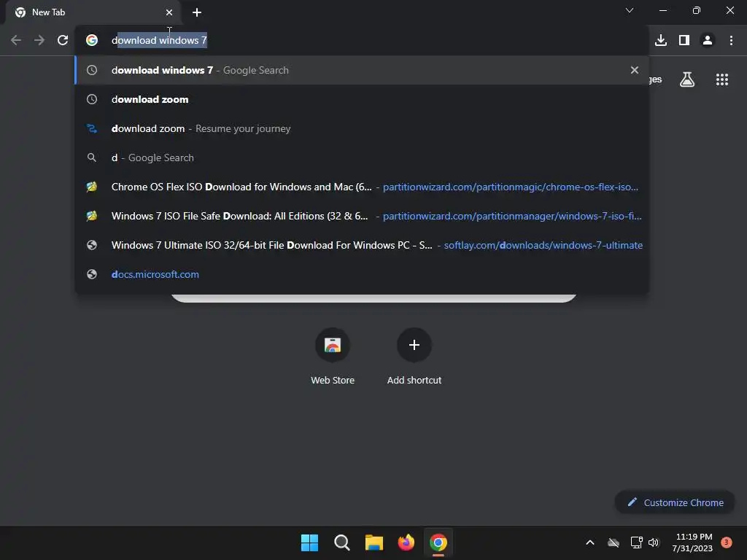Click the journey icon beside 'Resume your journey'
The width and height of the screenshot is (747, 560).
point(92,128)
